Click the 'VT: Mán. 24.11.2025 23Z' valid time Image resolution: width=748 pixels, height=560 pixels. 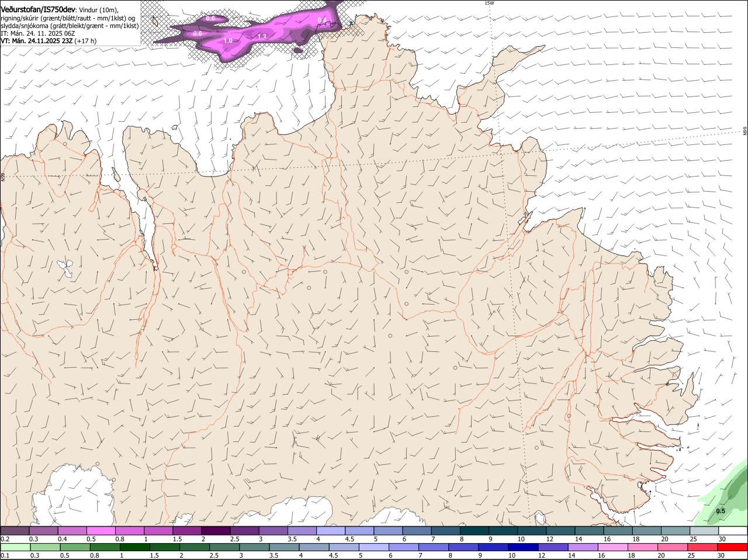37,41
